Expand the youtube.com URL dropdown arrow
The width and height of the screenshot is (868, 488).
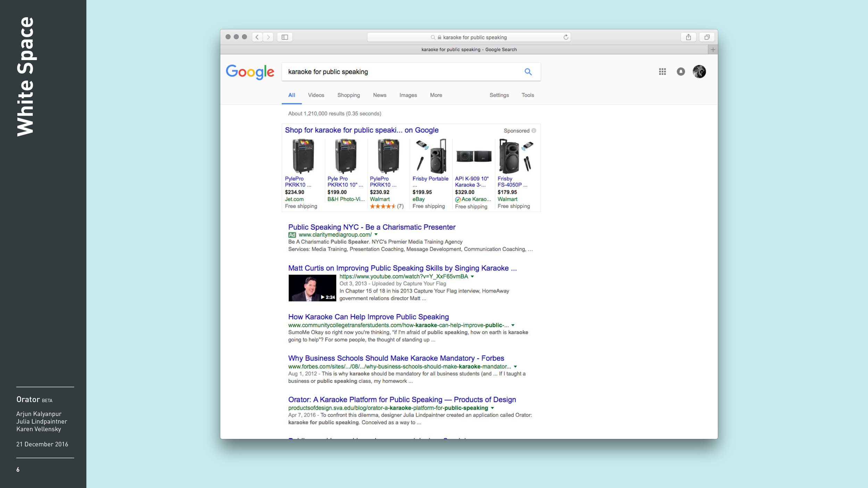point(472,277)
